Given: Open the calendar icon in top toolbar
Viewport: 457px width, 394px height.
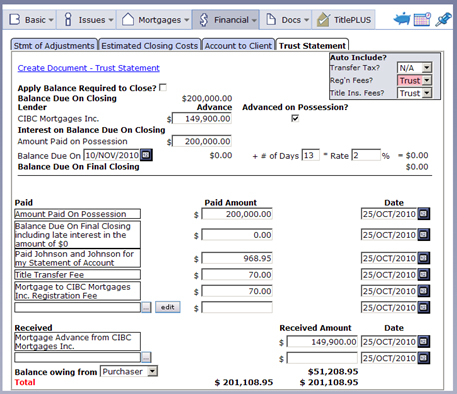Looking at the screenshot, I should coord(422,19).
